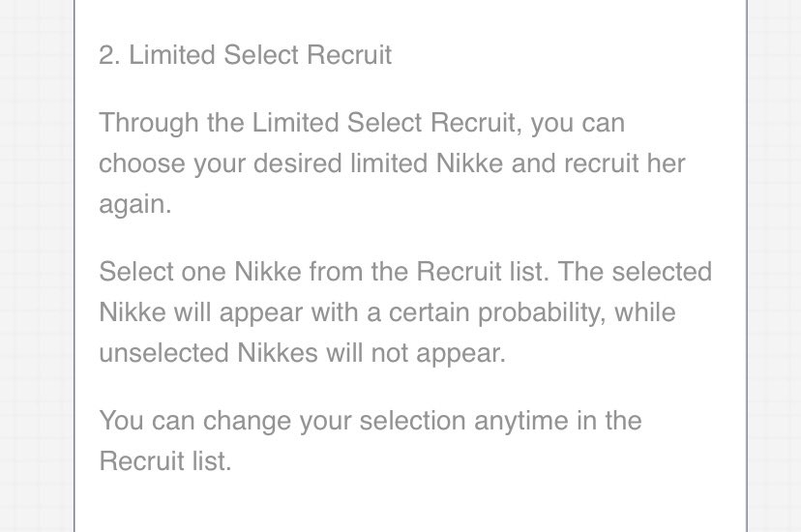
Task: Click the word "Through" starting the first paragraph
Action: [149, 123]
